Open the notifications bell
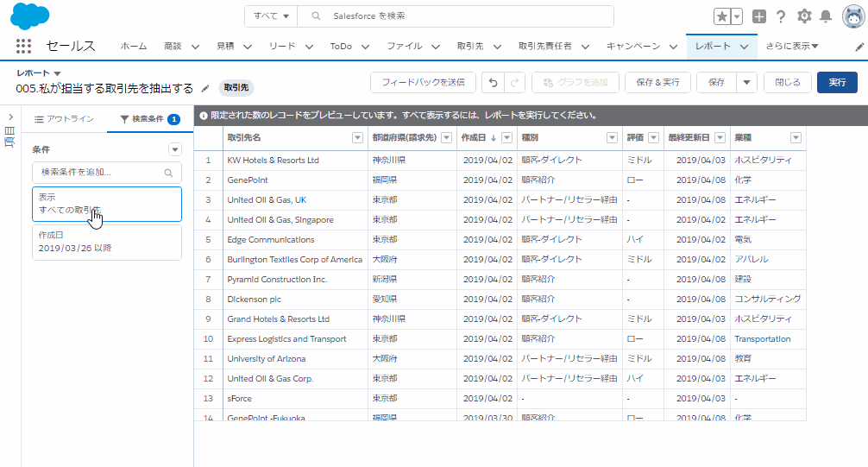The width and height of the screenshot is (868, 467). 826,16
